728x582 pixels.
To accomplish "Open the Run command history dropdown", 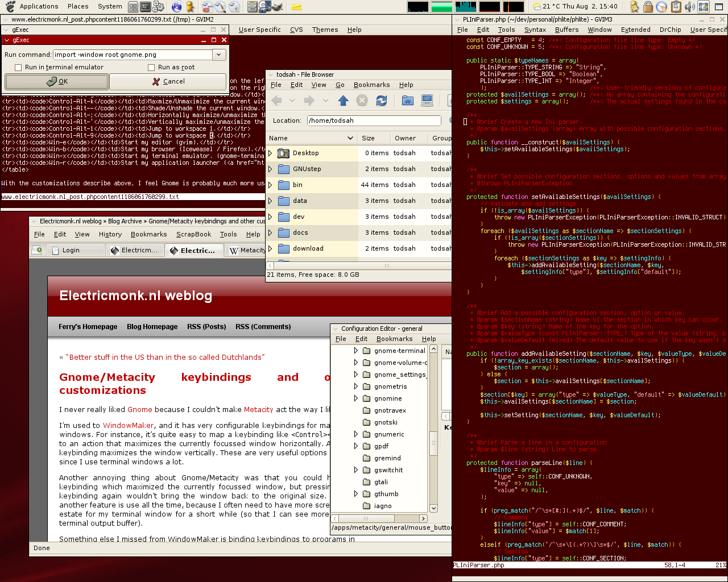I will (x=219, y=55).
